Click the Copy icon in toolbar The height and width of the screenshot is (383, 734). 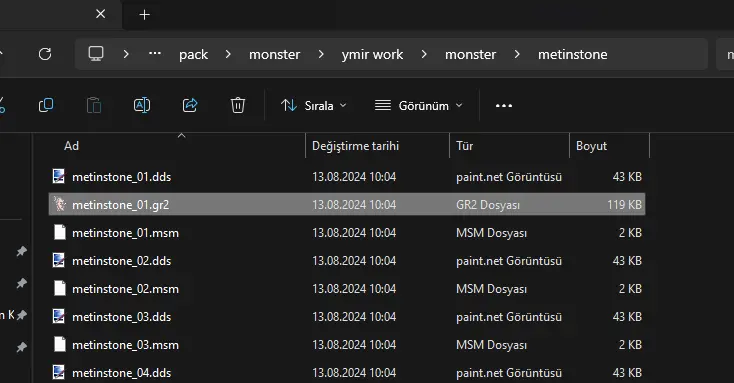point(46,105)
